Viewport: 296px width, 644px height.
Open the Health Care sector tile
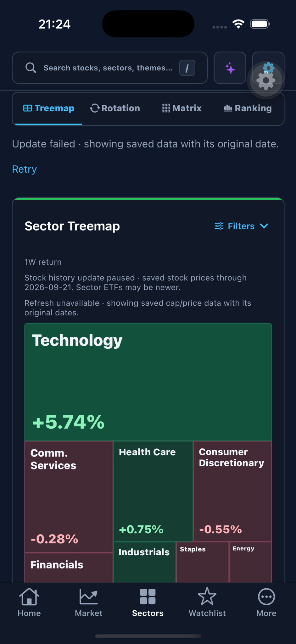[153, 491]
